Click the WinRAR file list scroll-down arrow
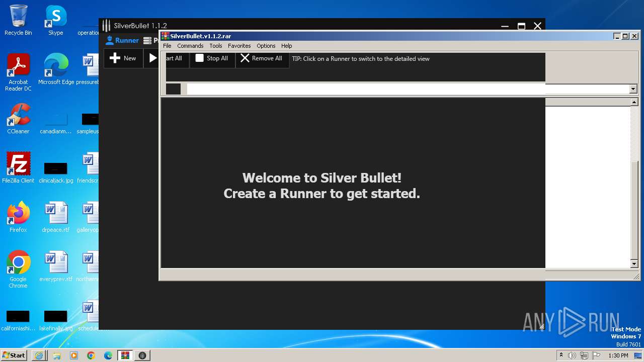 coord(634,264)
